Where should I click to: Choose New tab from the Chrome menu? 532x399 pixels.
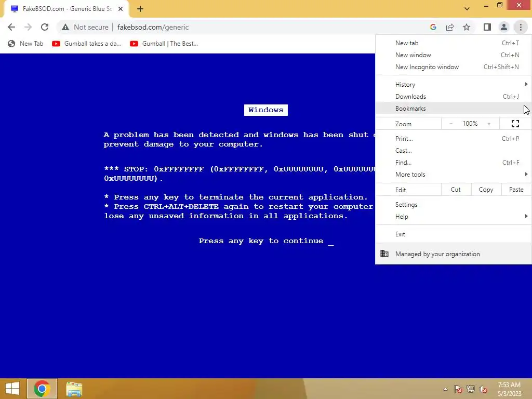453,43
